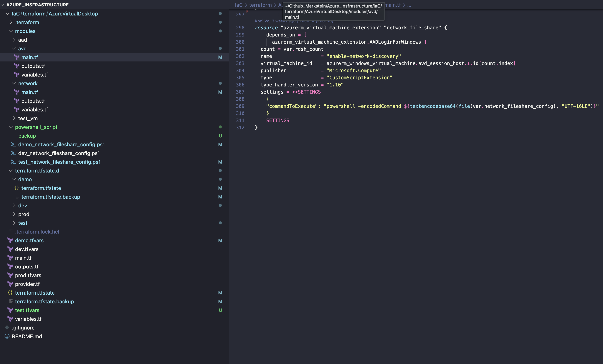This screenshot has height=364, width=603.
Task: Open demo_network_fileshare_config.ps1 script
Action: 61,145
